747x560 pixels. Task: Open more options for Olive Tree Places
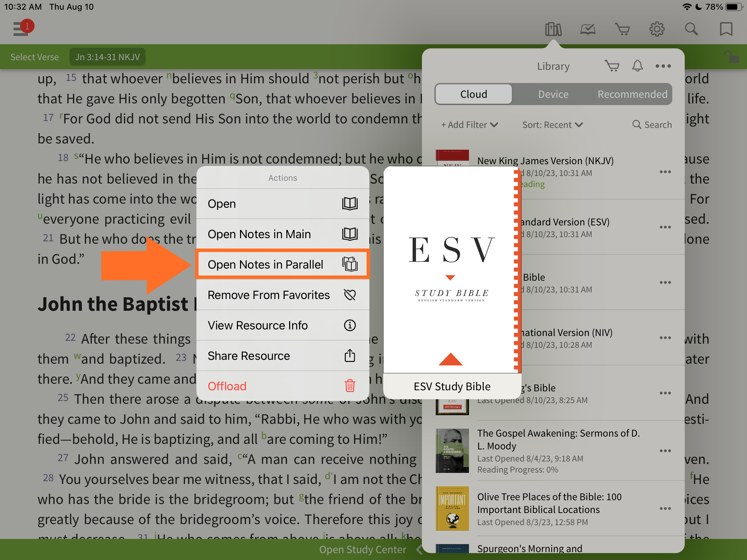[665, 508]
